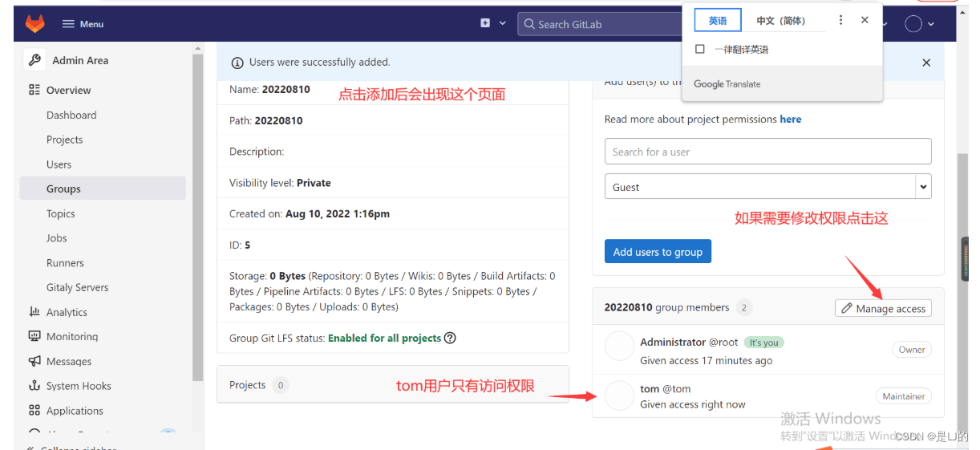Open Jobs in sidebar

pos(56,238)
